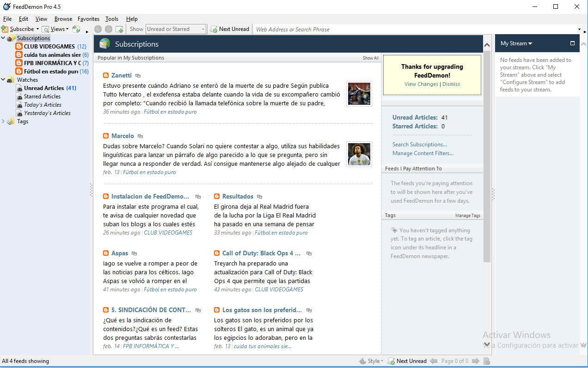Click Blogger icon beside cuida tus animales
Viewport: 588px width, 368px height.
[19, 55]
